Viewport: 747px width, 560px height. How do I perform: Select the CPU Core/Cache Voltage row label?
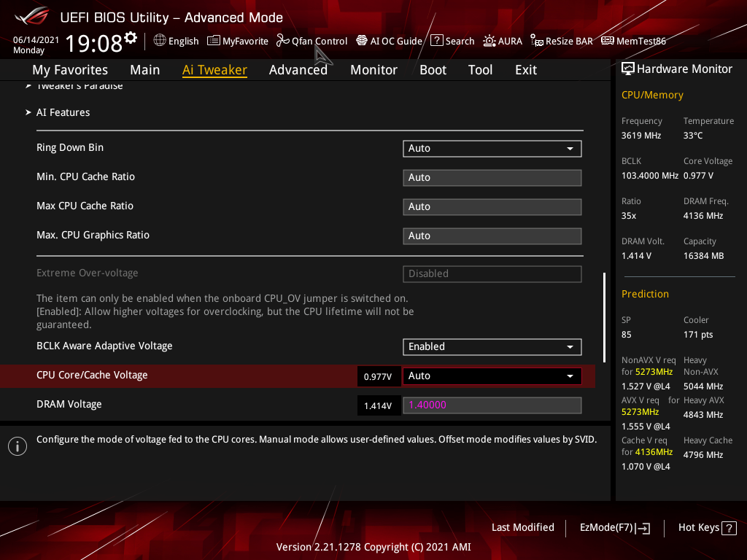point(92,376)
